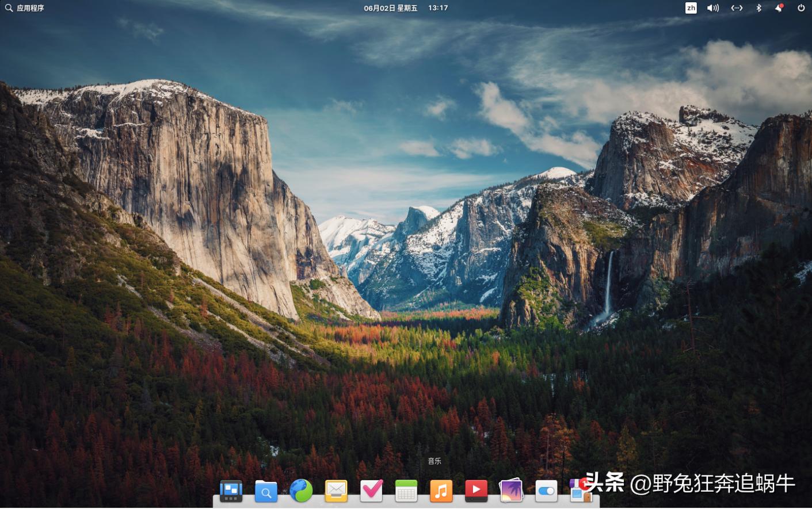Select the search icon in the top bar
Screen dimensions: 812x509
click(8, 8)
